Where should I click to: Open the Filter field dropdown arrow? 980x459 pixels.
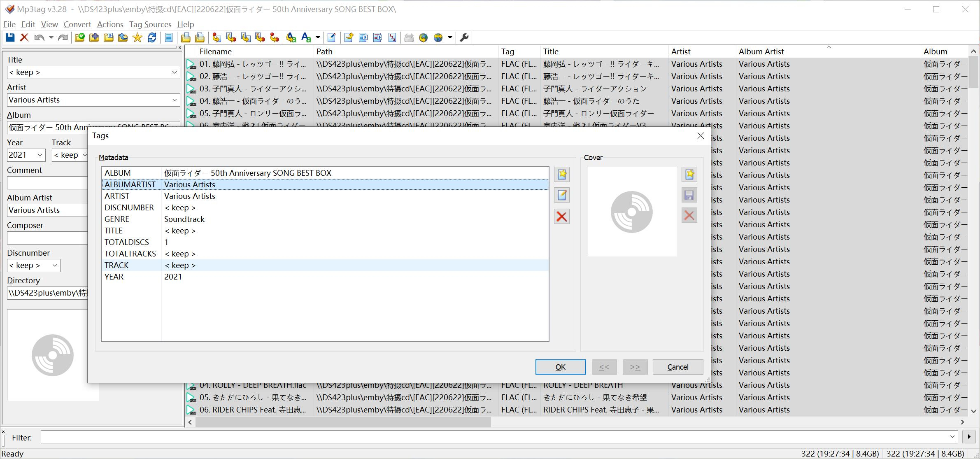952,437
